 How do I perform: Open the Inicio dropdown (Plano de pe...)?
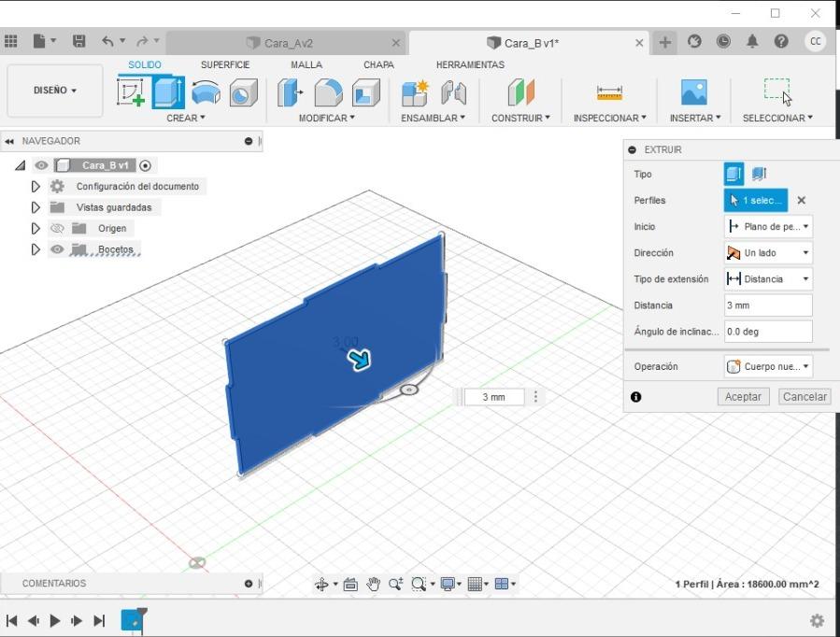(768, 226)
